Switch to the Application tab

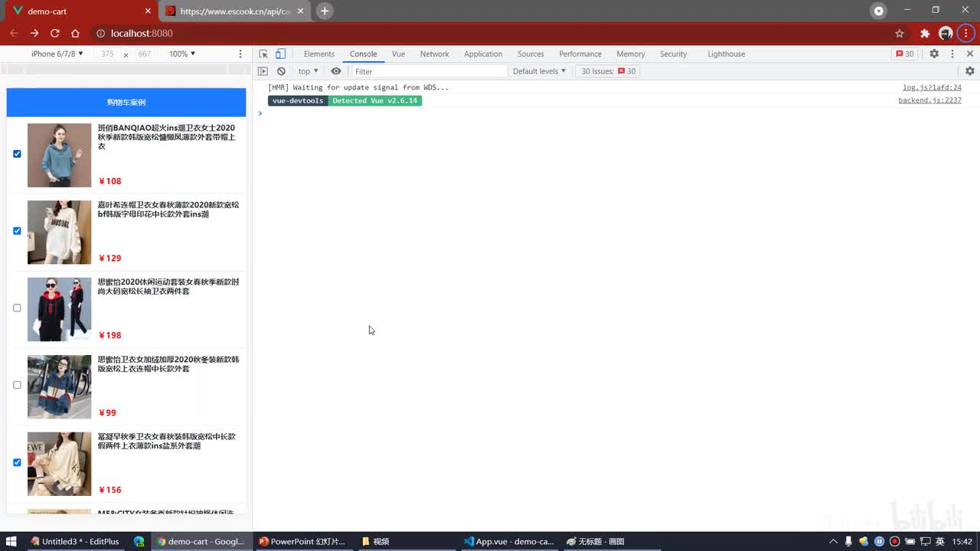click(x=483, y=54)
